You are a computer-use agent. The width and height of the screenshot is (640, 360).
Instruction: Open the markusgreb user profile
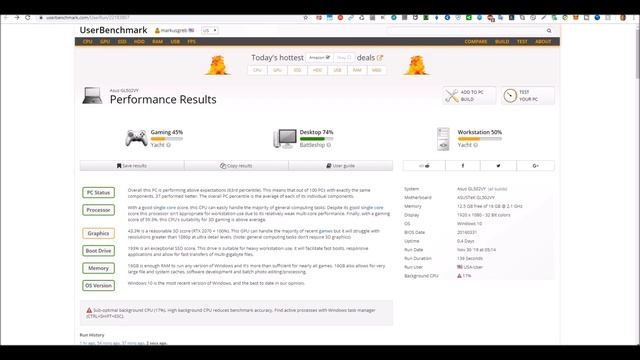(174, 31)
